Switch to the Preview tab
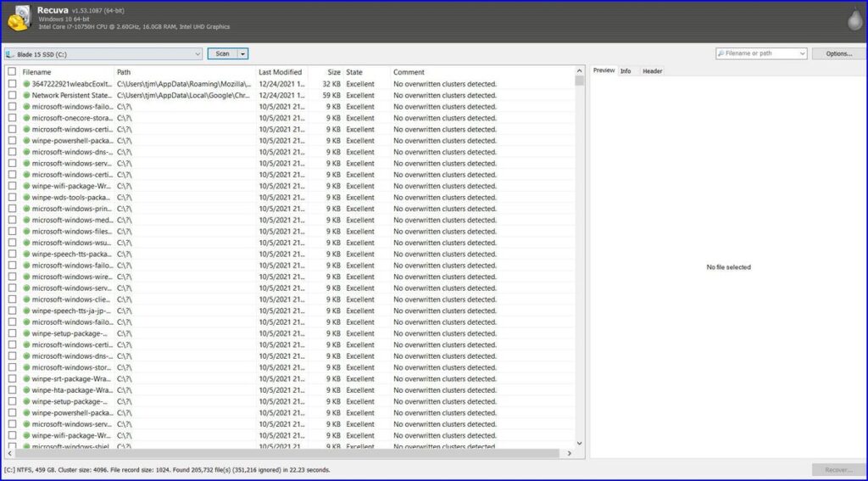Screen dimensions: 868x481 (x=604, y=71)
